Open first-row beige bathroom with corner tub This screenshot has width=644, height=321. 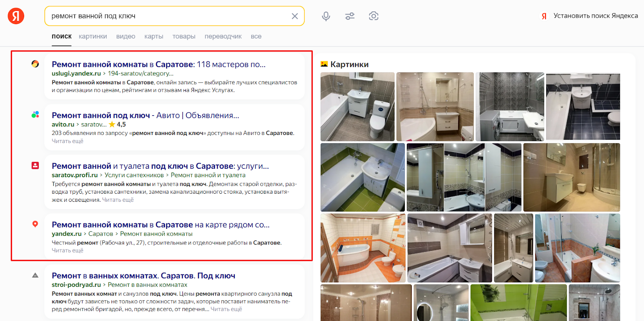coord(435,107)
